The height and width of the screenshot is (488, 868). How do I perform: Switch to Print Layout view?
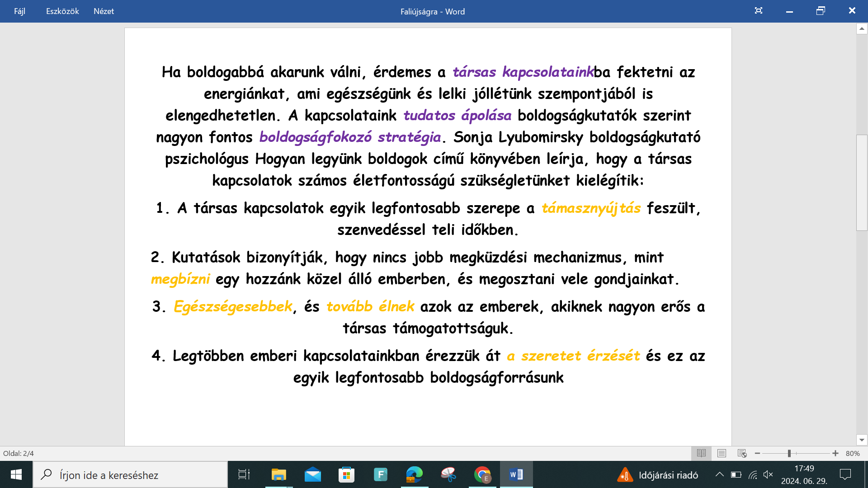pos(722,453)
